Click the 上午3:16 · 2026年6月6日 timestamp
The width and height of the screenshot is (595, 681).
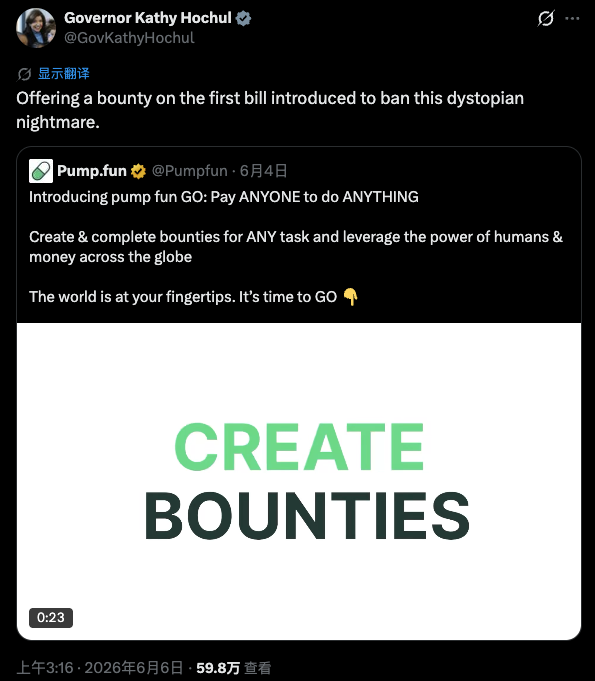click(x=100, y=668)
